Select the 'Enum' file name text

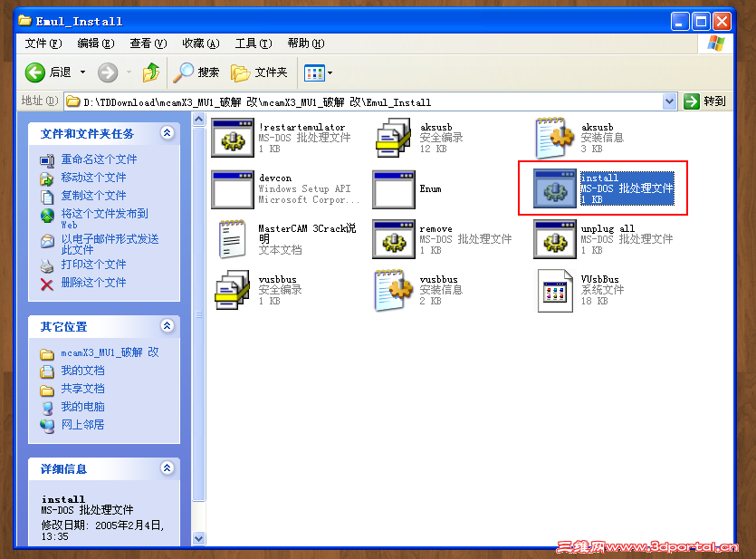pos(430,189)
